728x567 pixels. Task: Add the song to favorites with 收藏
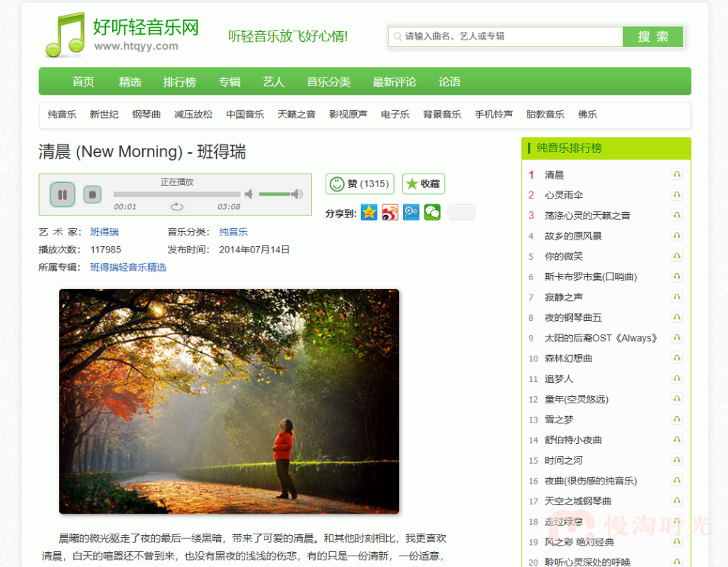424,184
